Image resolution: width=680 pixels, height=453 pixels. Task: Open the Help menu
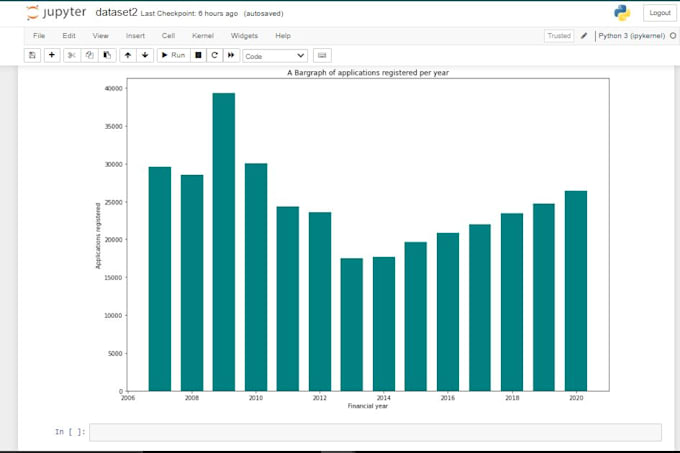pyautogui.click(x=283, y=36)
